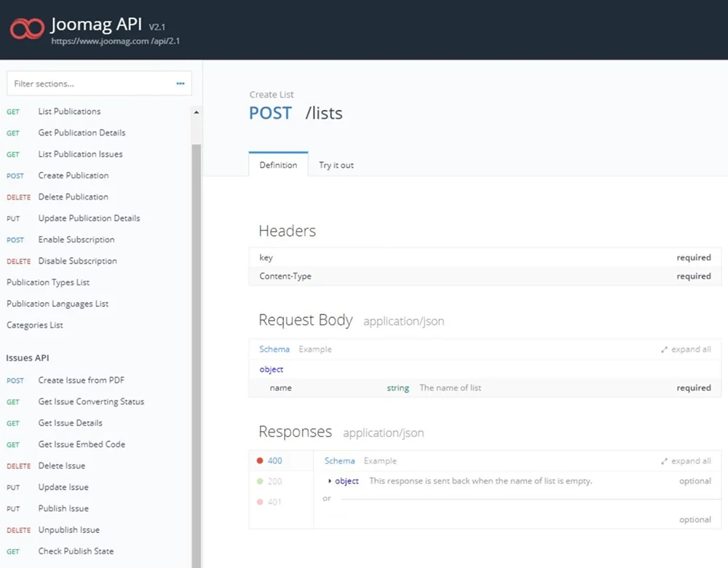
Task: Click the sidebar vertical scrollbar thumb
Action: (197, 356)
